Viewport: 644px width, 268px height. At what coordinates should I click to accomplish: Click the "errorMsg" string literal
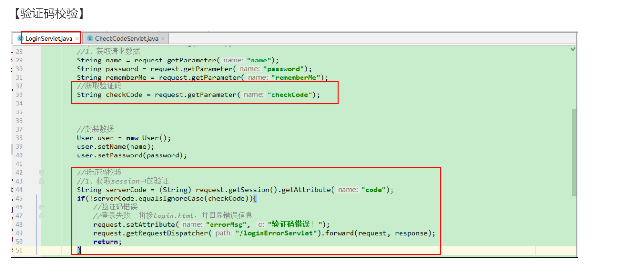tap(226, 224)
